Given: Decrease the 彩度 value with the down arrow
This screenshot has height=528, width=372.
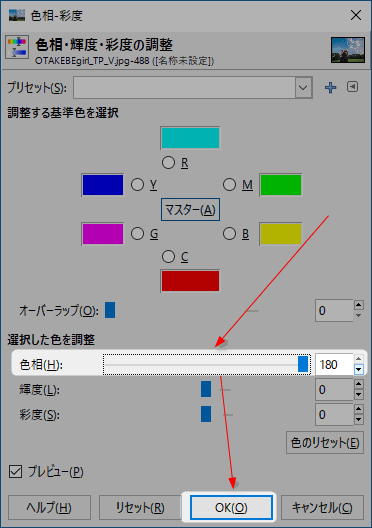Looking at the screenshot, I should coord(359,420).
